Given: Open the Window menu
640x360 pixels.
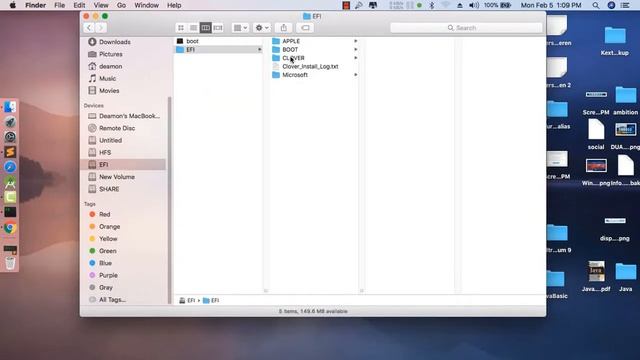Looking at the screenshot, I should coord(147,5).
